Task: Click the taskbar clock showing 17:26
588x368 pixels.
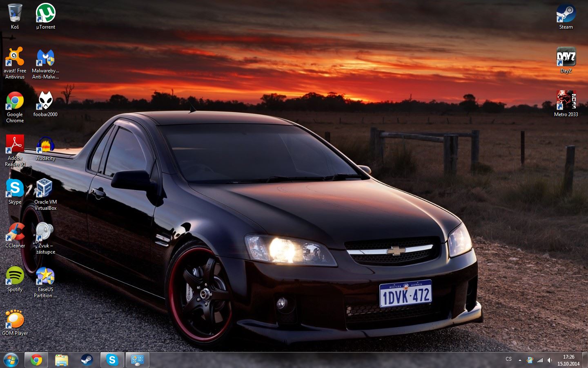Action: click(x=568, y=360)
